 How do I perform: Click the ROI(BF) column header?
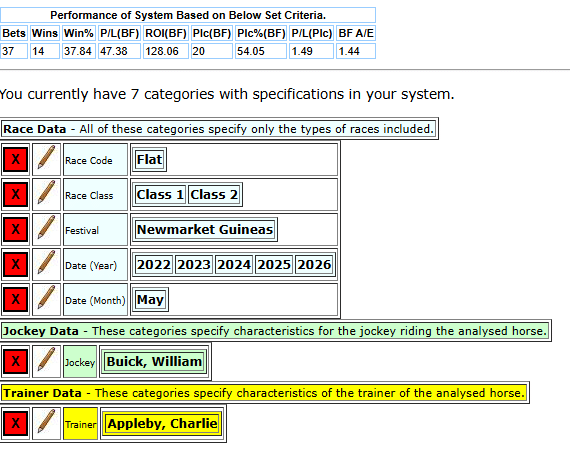point(166,33)
